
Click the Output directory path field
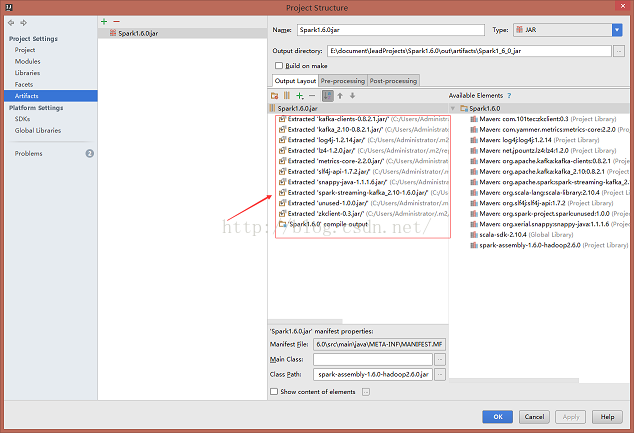469,51
